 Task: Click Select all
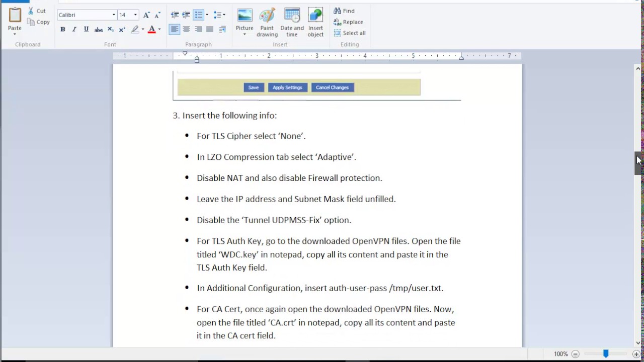(x=350, y=33)
